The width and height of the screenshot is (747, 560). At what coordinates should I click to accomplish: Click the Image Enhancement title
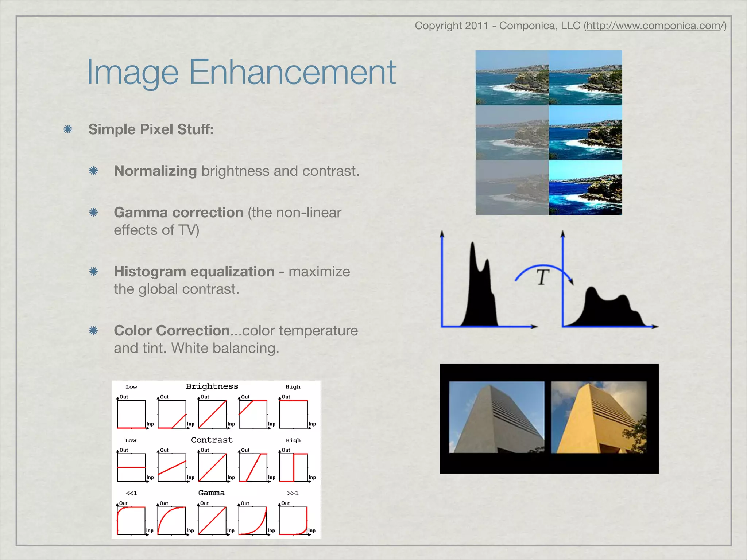[241, 72]
